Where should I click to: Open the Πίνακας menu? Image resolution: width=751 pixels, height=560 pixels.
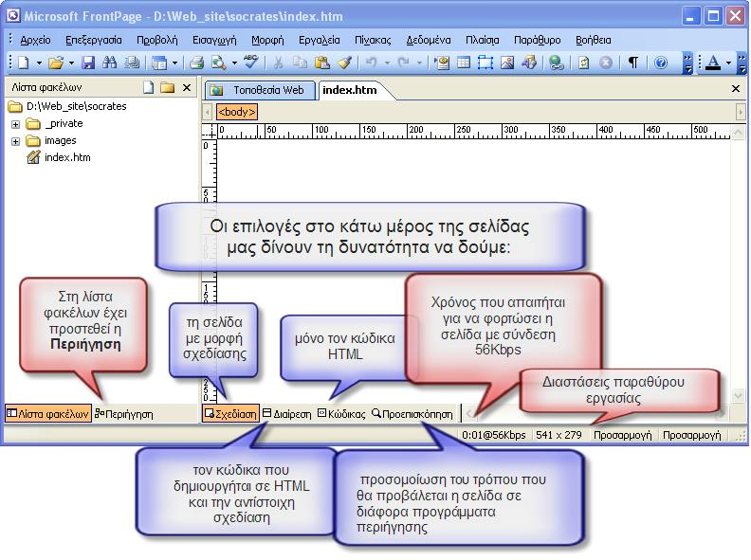373,40
